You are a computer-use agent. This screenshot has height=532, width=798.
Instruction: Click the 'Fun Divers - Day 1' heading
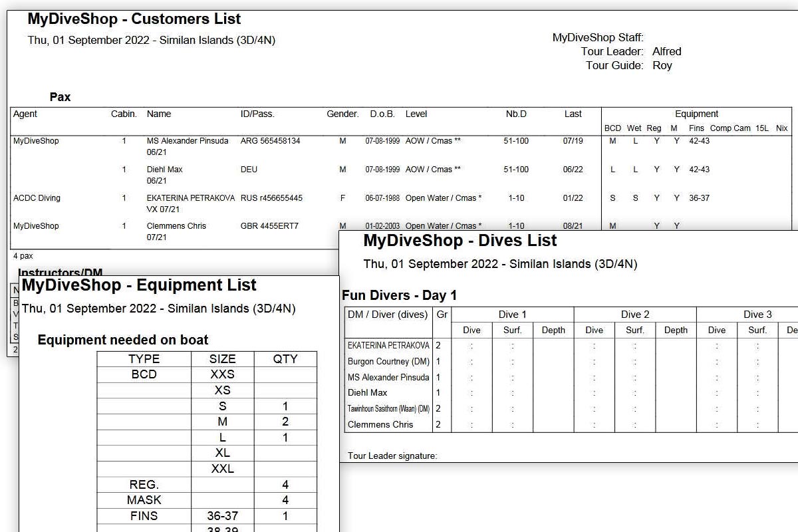click(x=399, y=295)
